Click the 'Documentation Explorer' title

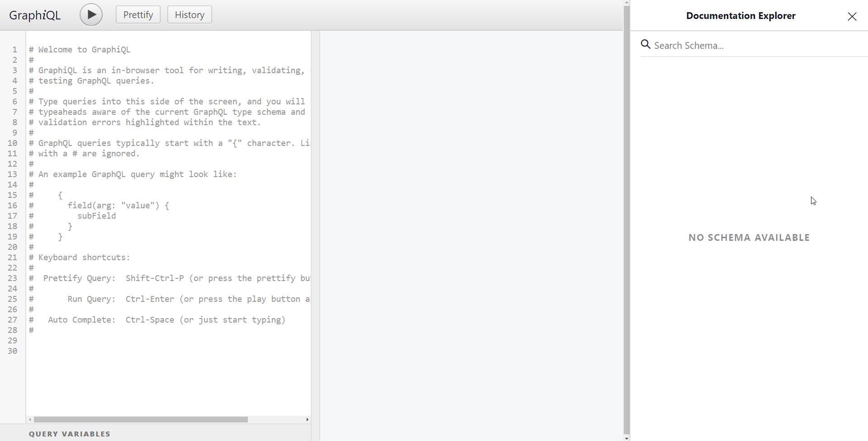click(x=741, y=16)
